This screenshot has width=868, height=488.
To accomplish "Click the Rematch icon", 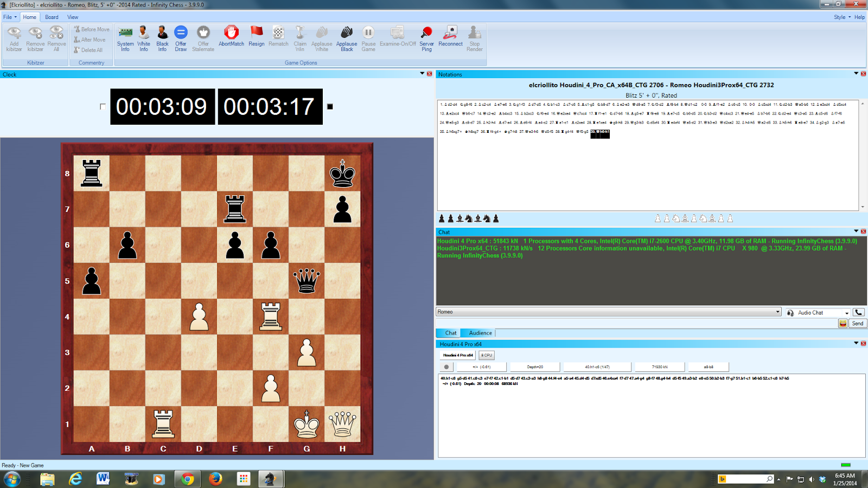I will 278,36.
